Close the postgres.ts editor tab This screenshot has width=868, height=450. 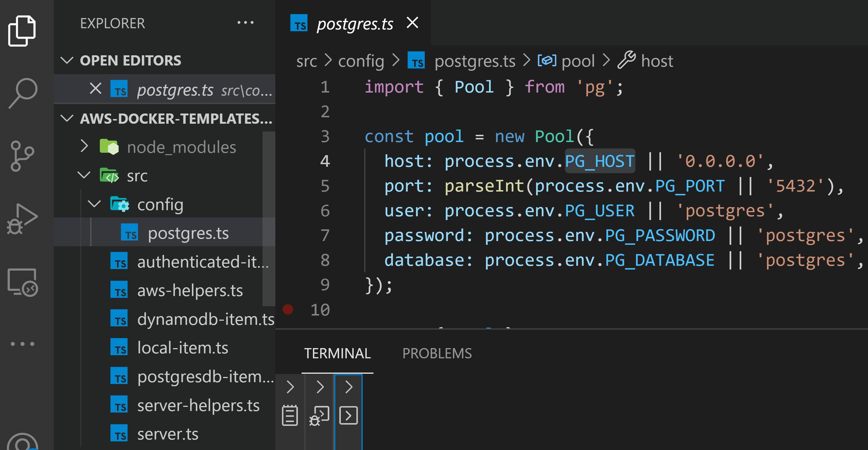(x=412, y=23)
